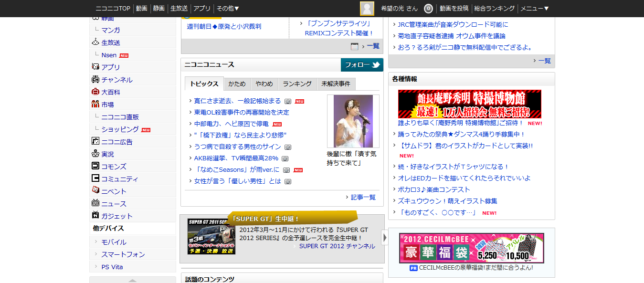Open 菊地直子容疑者逮捕 オウム事件を議論 link
The image size is (644, 283).
tap(452, 36)
